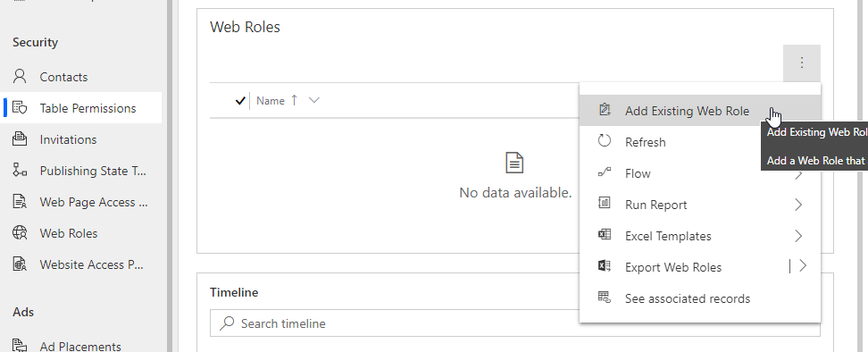Click the Invitations icon in sidebar
Screen dimensions: 868x352
20,138
